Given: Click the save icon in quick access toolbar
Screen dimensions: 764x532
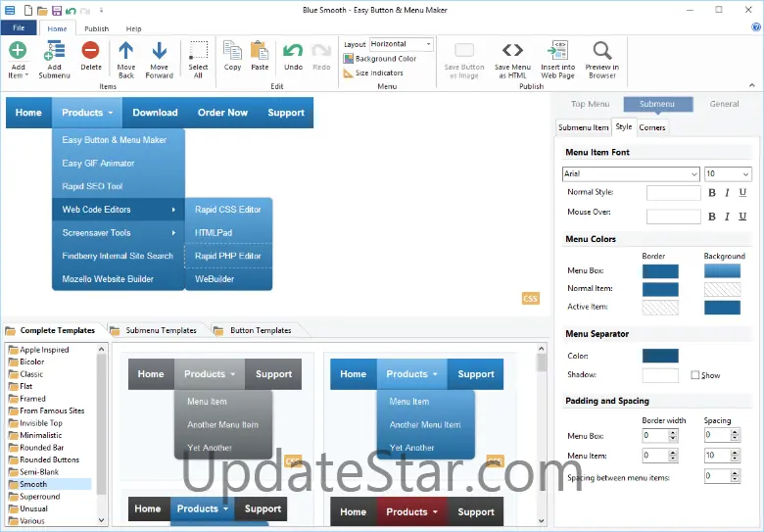Looking at the screenshot, I should [x=57, y=10].
